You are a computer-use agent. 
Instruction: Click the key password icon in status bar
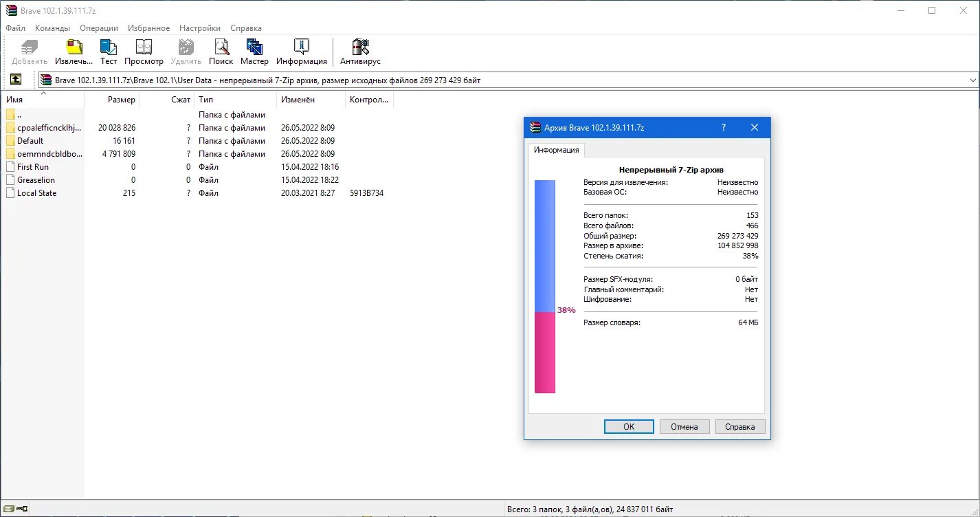pos(22,509)
